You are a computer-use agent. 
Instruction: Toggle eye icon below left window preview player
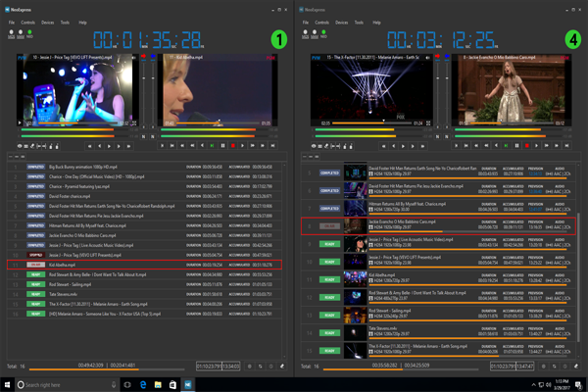point(22,145)
